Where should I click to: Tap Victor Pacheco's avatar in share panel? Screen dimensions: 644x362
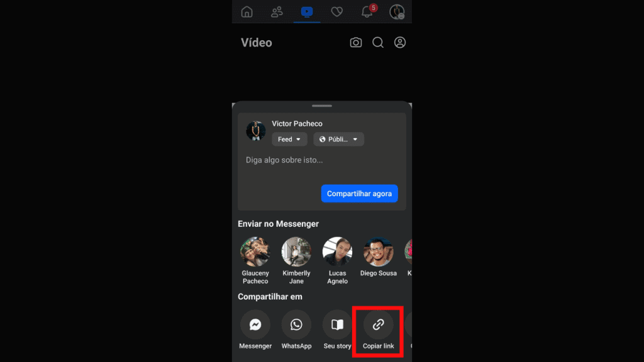[256, 131]
